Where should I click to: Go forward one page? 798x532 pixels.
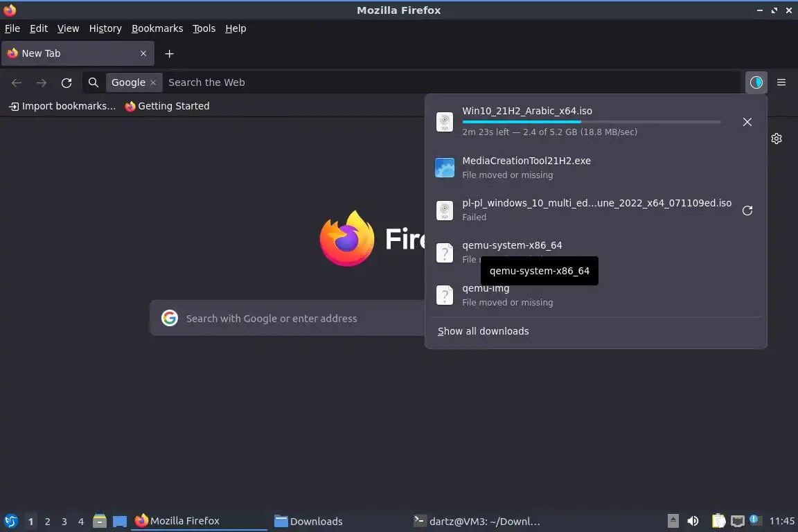[x=42, y=83]
